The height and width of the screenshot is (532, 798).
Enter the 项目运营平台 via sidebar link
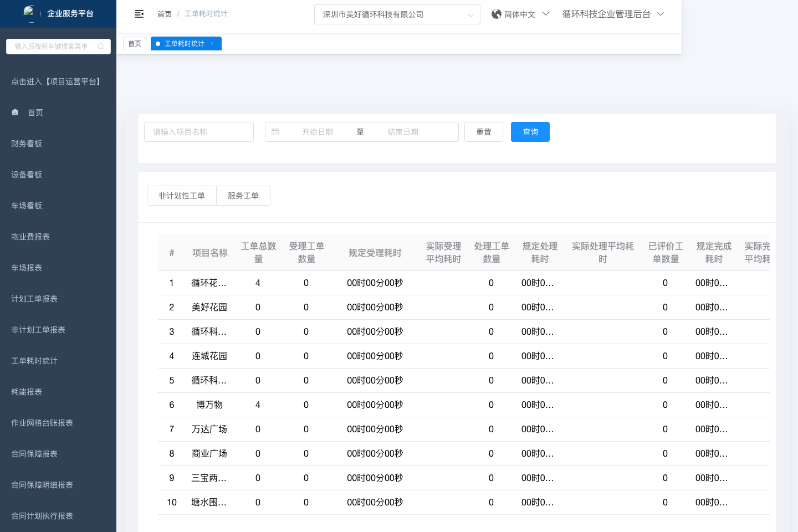57,81
